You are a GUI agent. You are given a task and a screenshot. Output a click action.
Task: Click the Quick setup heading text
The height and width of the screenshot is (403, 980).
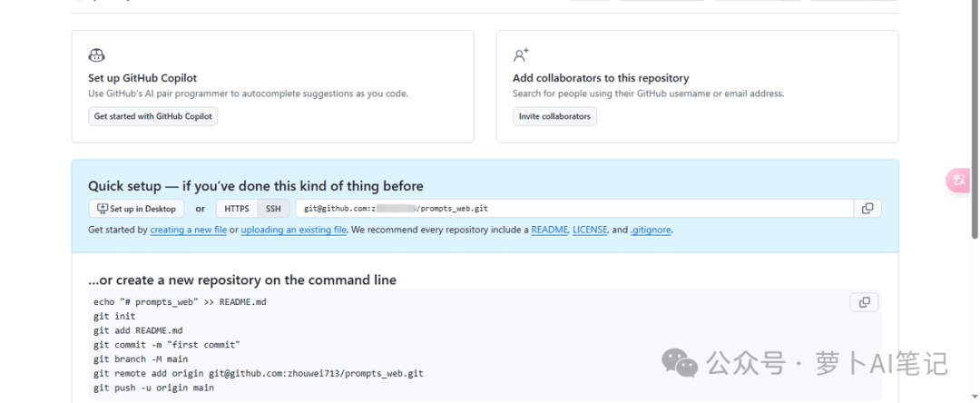click(256, 185)
